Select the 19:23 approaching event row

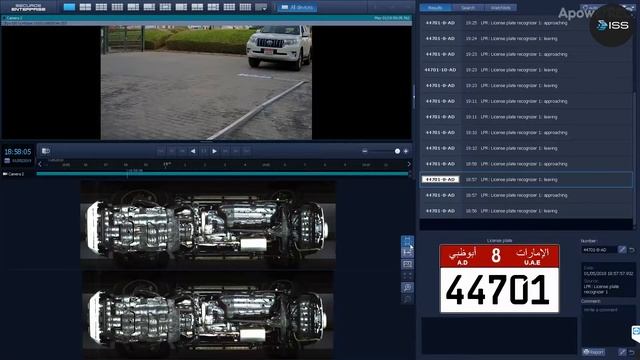click(526, 54)
